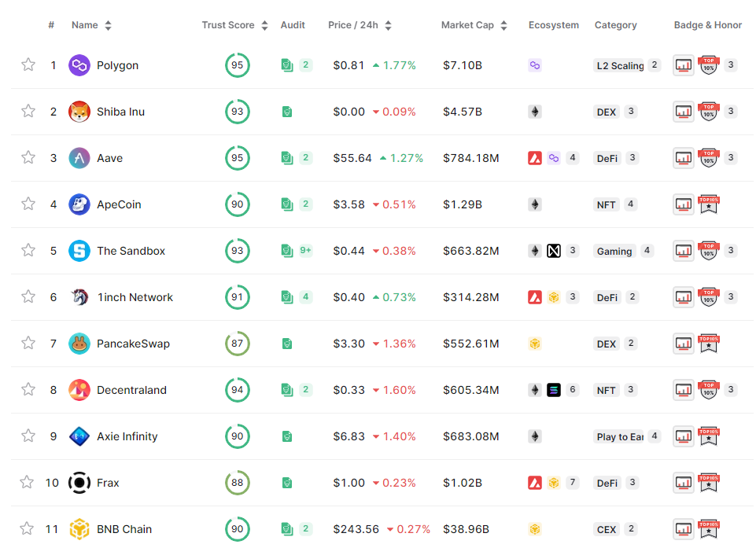Star the ApeCoin row

coord(28,204)
